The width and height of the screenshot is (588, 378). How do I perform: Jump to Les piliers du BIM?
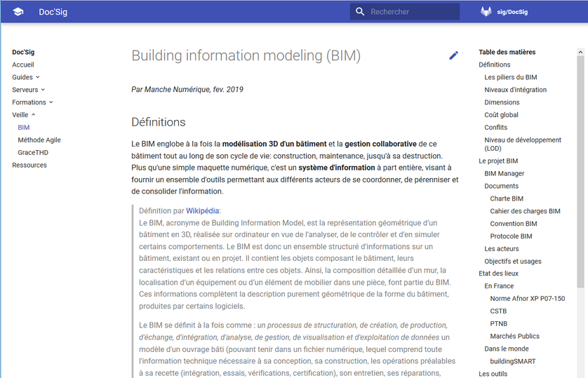510,77
